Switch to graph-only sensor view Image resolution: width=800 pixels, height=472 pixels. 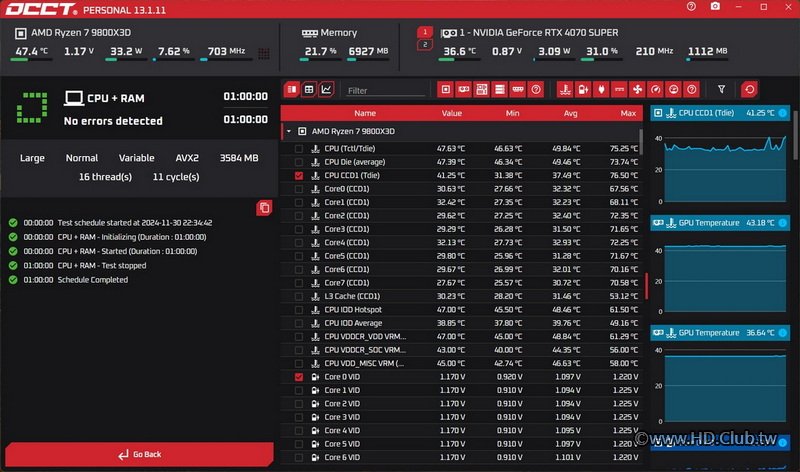(326, 89)
